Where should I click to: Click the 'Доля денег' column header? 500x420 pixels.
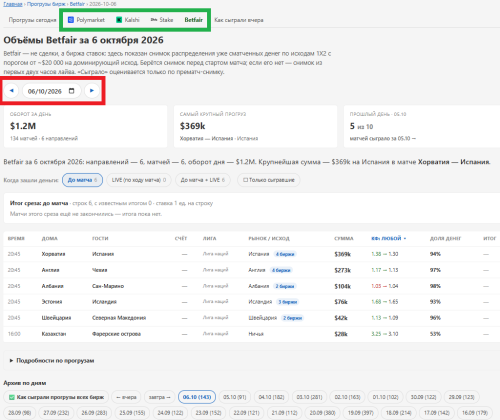(x=445, y=238)
